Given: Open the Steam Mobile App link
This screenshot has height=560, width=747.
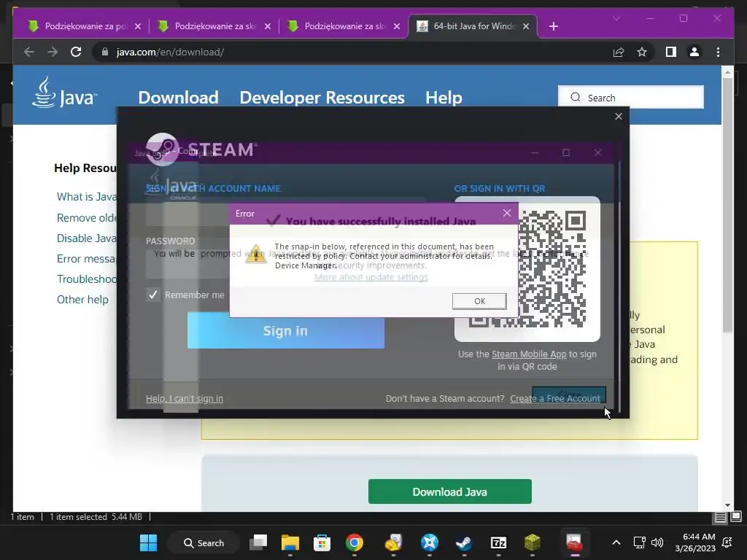Looking at the screenshot, I should (x=529, y=354).
